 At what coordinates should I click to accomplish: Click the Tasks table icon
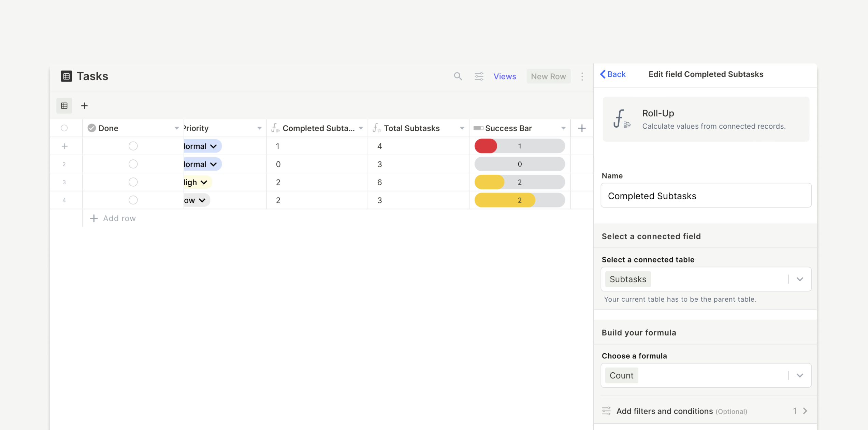[66, 76]
